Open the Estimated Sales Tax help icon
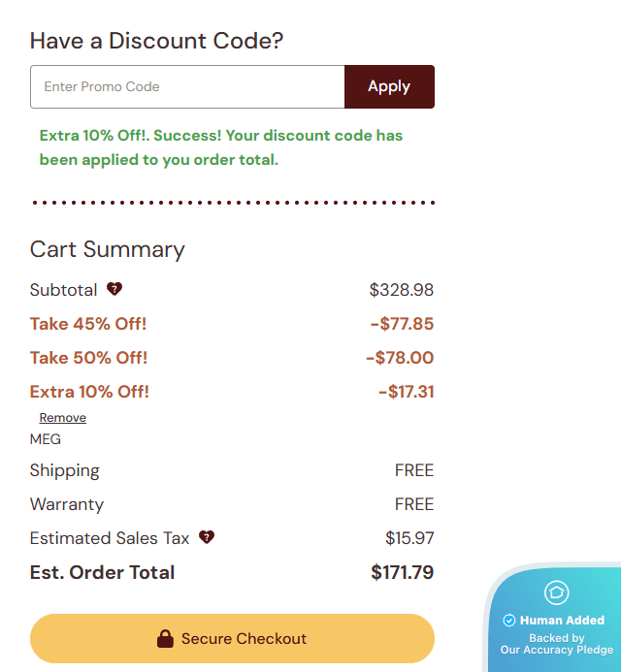The image size is (621, 672). pyautogui.click(x=206, y=537)
